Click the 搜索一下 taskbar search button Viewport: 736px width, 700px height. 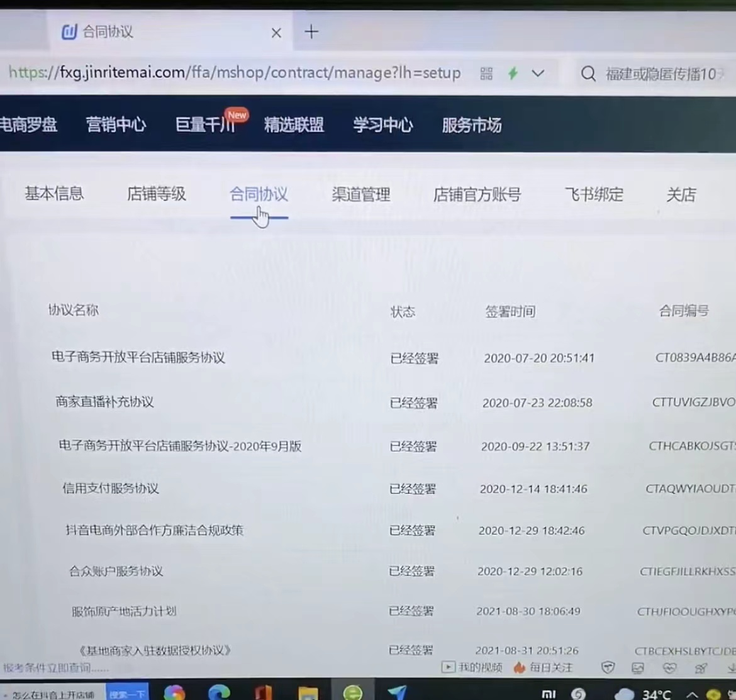tap(127, 694)
